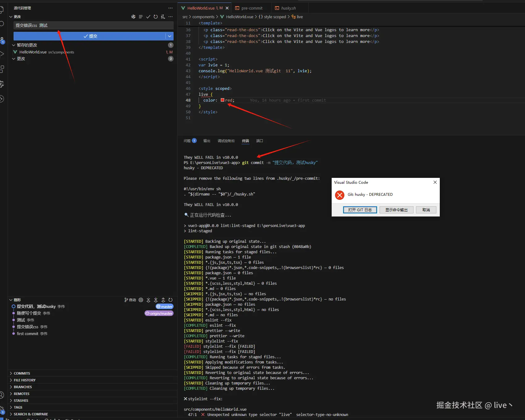Open Source Control panel more actions menu
The height and width of the screenshot is (420, 525).
click(170, 8)
